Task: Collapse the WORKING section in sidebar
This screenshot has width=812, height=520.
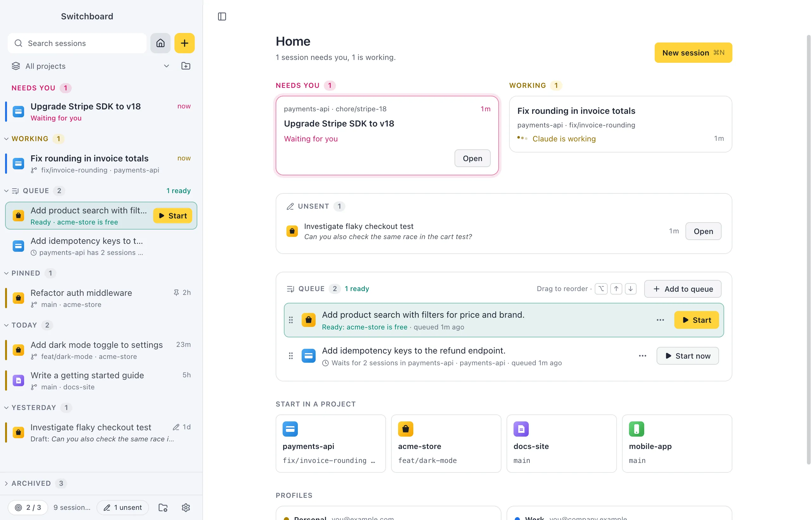Action: click(x=6, y=139)
